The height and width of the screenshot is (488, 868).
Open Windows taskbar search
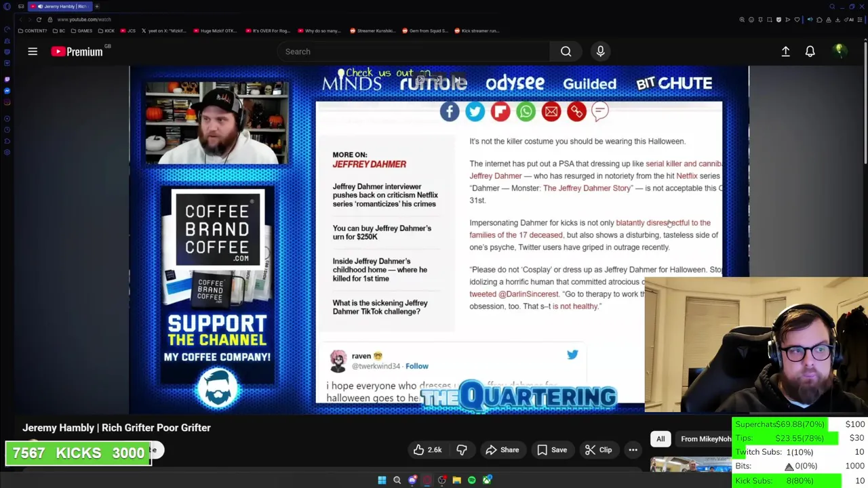pyautogui.click(x=397, y=480)
